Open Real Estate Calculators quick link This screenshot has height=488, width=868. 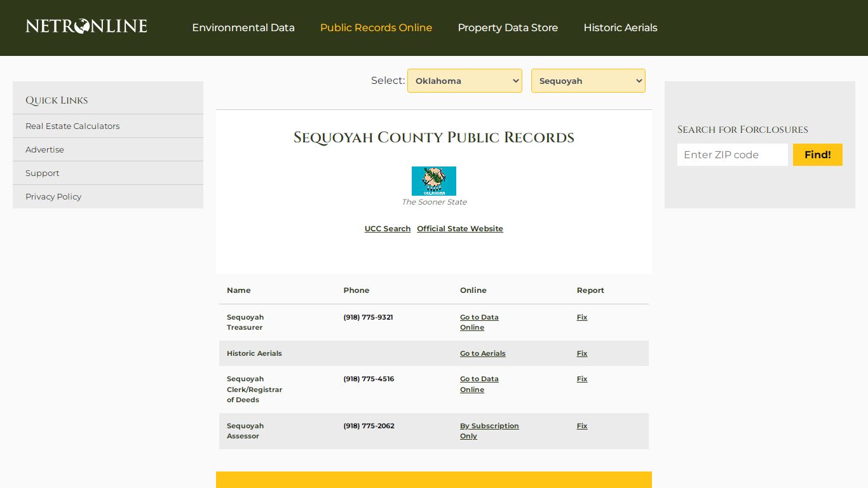pos(72,126)
